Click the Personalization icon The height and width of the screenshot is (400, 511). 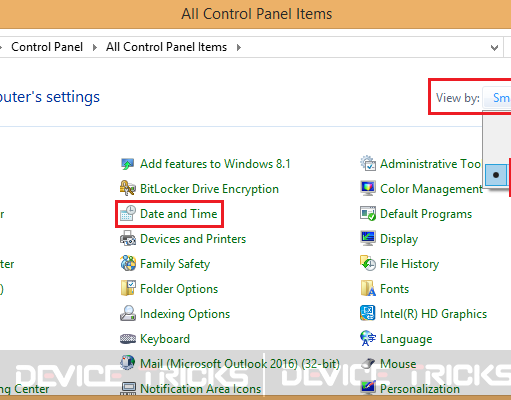[368, 388]
